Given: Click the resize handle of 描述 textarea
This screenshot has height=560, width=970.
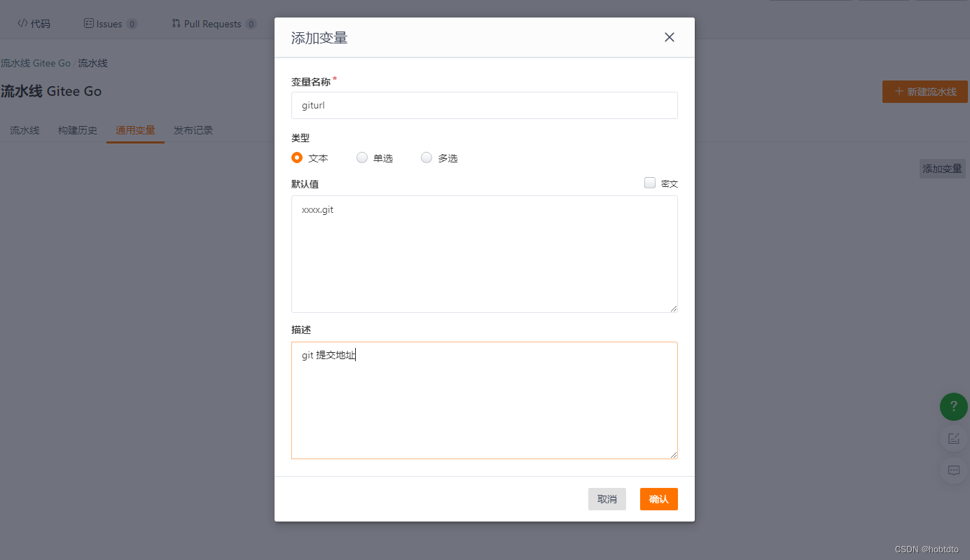Looking at the screenshot, I should point(673,454).
